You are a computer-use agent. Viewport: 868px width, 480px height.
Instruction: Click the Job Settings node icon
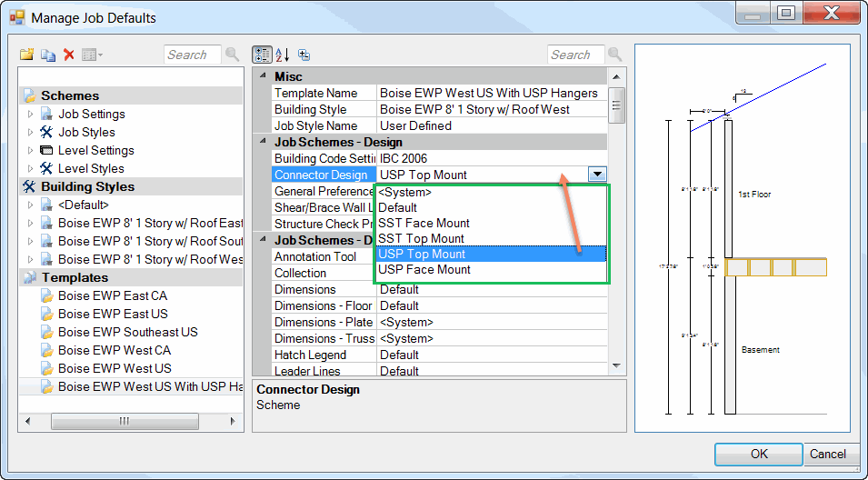tap(46, 114)
